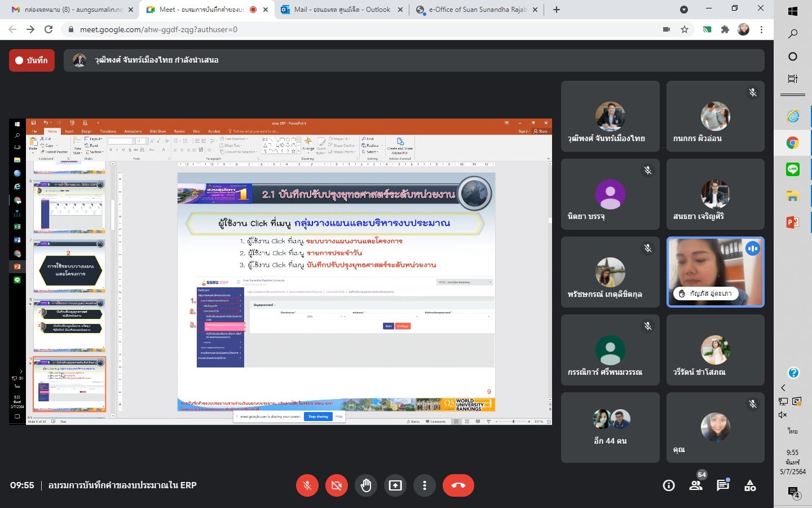Turn the camera on

337,485
